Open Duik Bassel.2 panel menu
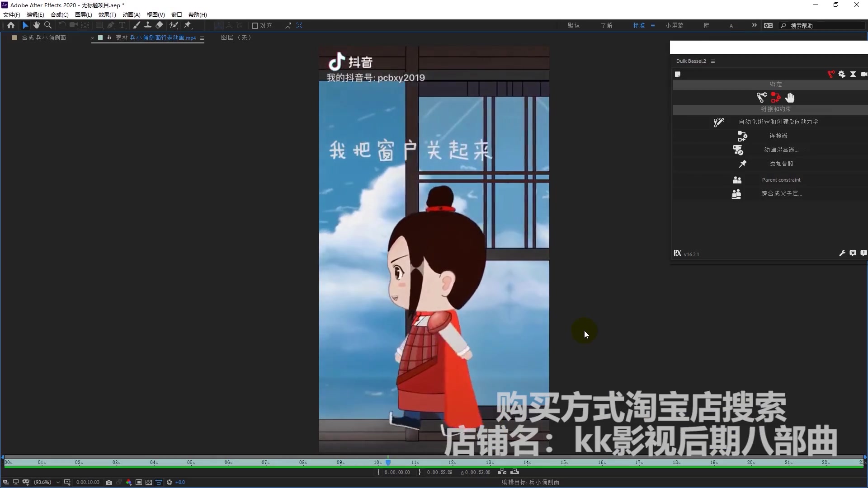 [713, 61]
